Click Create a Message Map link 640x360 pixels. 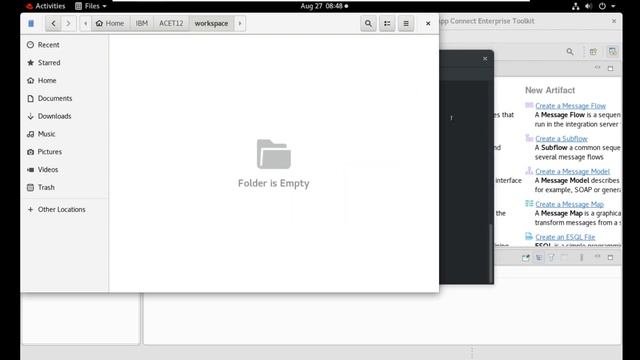tap(569, 204)
